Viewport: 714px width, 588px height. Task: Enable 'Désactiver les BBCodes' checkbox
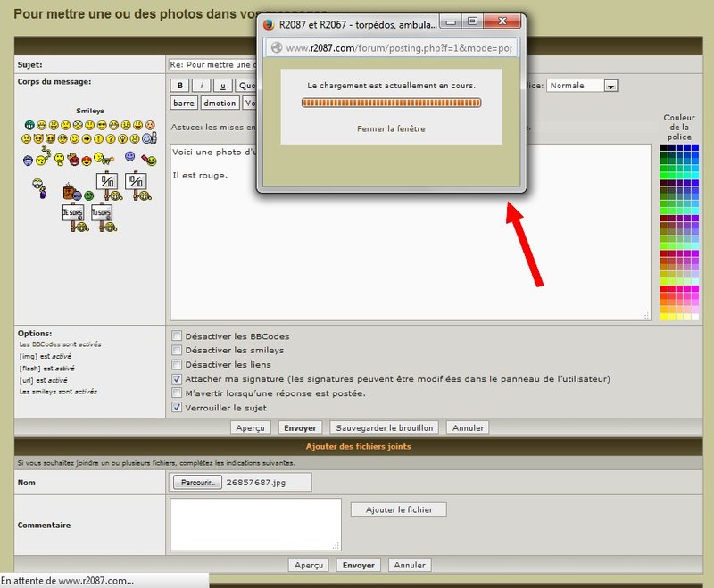pyautogui.click(x=177, y=336)
